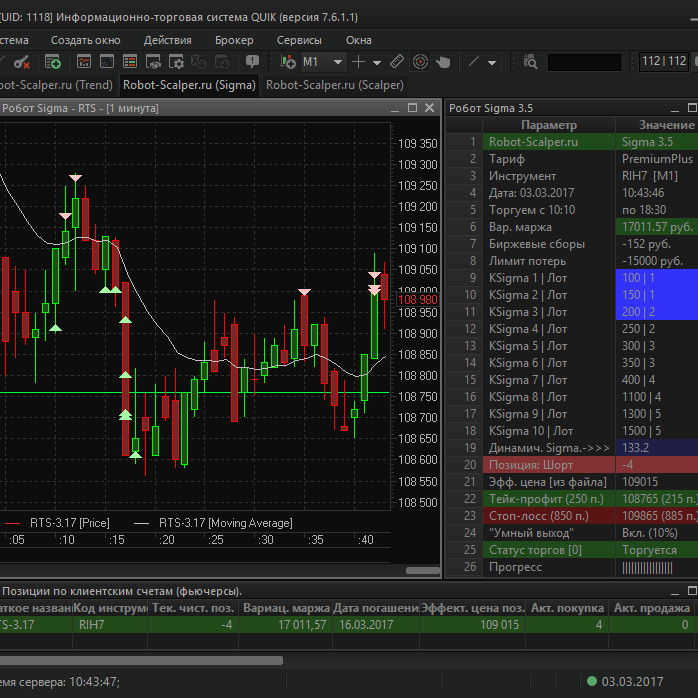Select the ruler measurement tool
Image resolution: width=698 pixels, height=698 pixels.
coord(397,62)
